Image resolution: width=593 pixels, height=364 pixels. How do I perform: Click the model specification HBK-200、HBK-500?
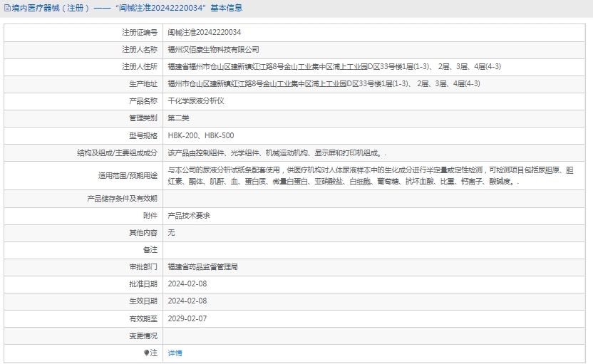click(200, 135)
